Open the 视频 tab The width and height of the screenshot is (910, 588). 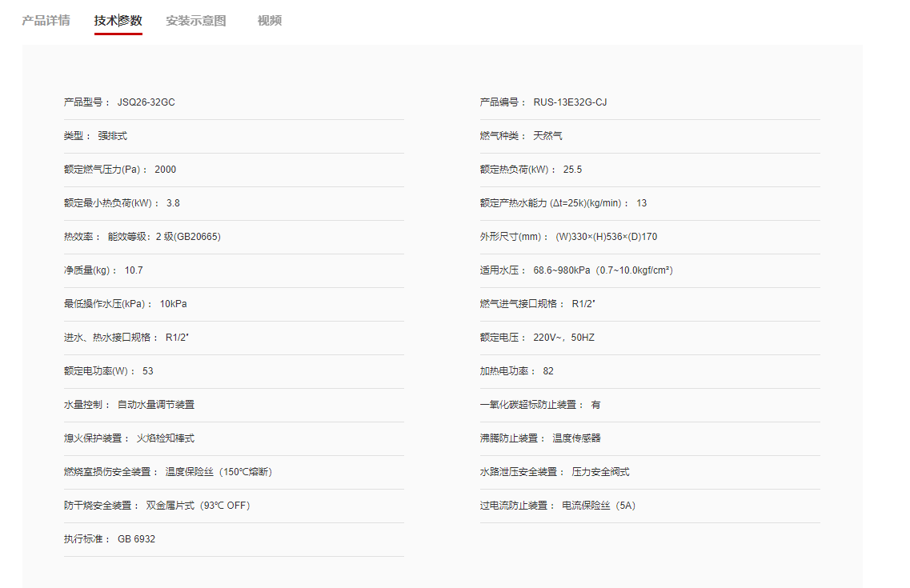click(x=269, y=21)
